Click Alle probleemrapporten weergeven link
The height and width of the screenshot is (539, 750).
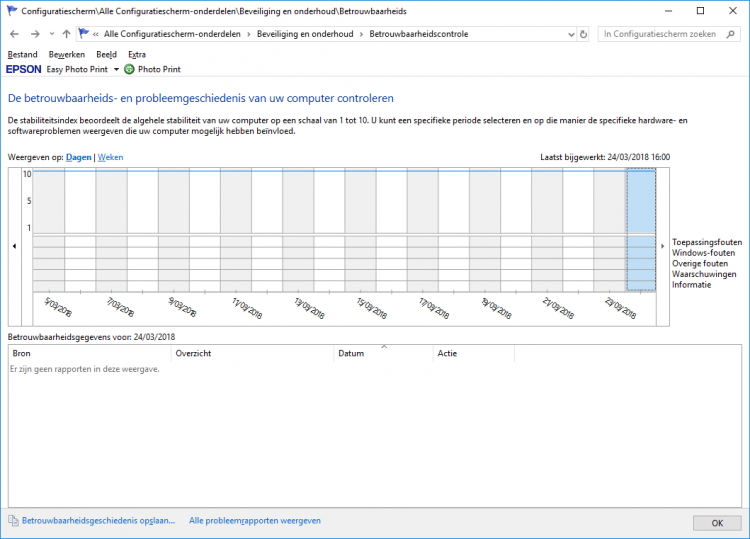pos(254,521)
